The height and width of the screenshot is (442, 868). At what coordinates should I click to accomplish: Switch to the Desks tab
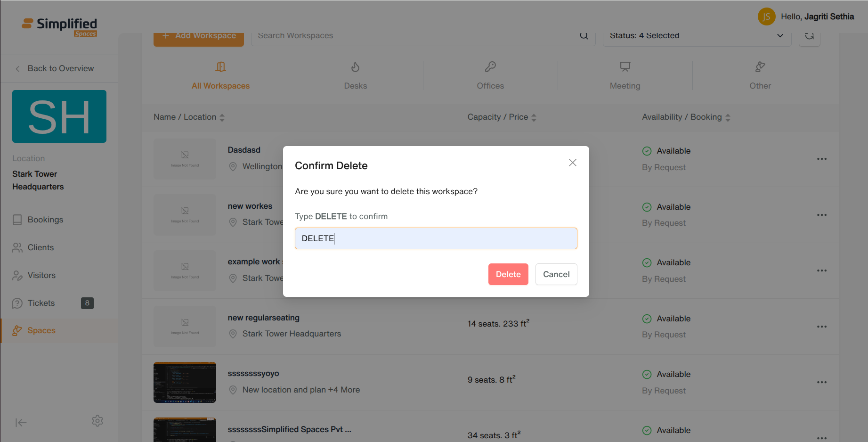click(x=356, y=75)
